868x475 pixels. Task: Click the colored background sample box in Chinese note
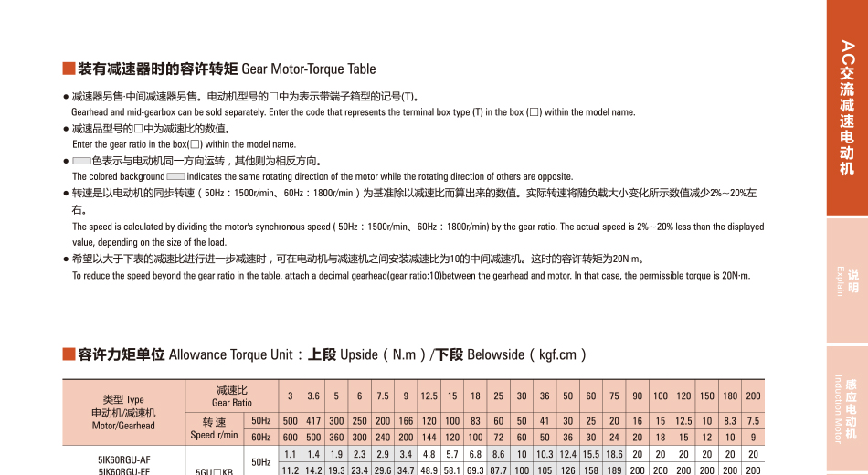tap(82, 162)
